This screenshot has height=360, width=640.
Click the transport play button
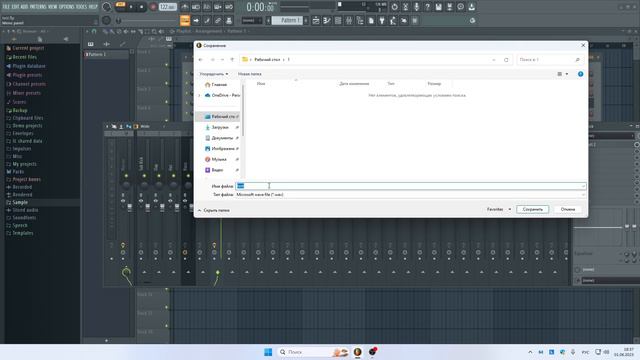pos(131,7)
